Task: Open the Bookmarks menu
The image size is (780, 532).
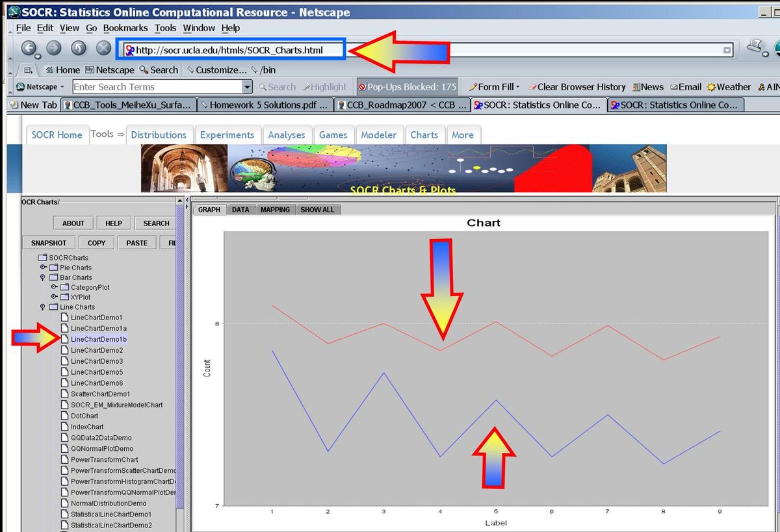Action: (x=125, y=28)
